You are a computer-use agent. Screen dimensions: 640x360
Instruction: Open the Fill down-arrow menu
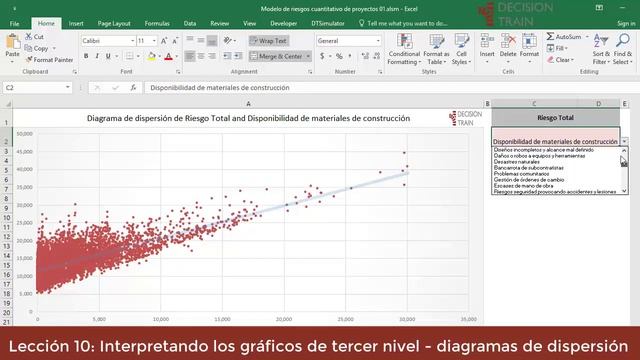[558, 48]
